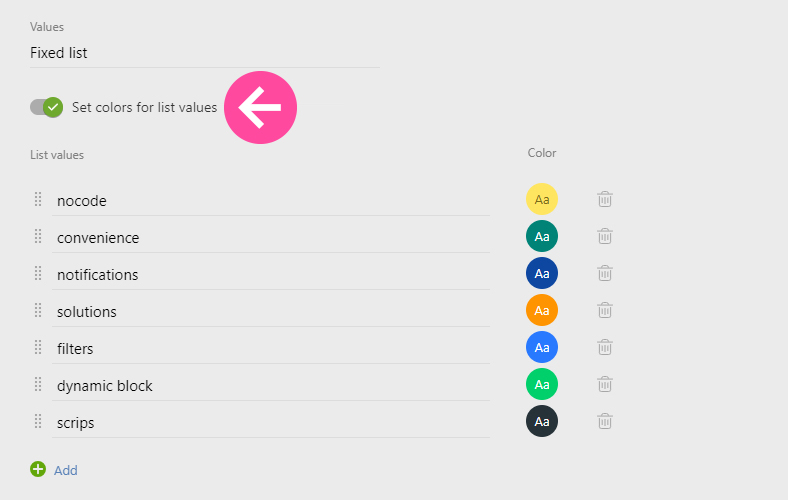Delete the solutions row
788x500 pixels.
coord(605,310)
